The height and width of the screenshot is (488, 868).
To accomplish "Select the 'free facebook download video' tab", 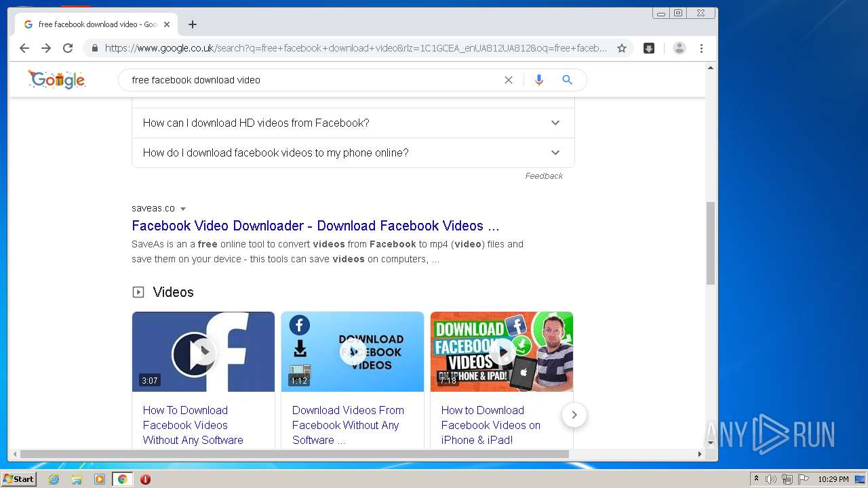I will (96, 24).
